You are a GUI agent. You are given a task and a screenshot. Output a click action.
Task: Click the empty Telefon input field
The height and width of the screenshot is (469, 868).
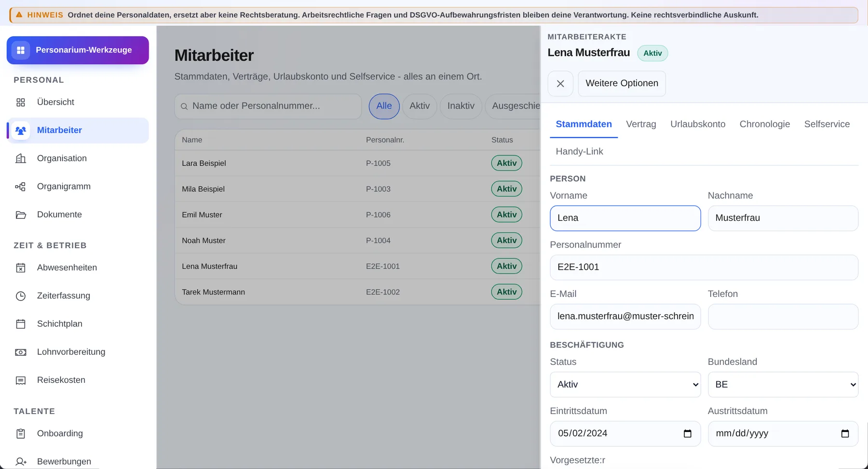coord(783,316)
